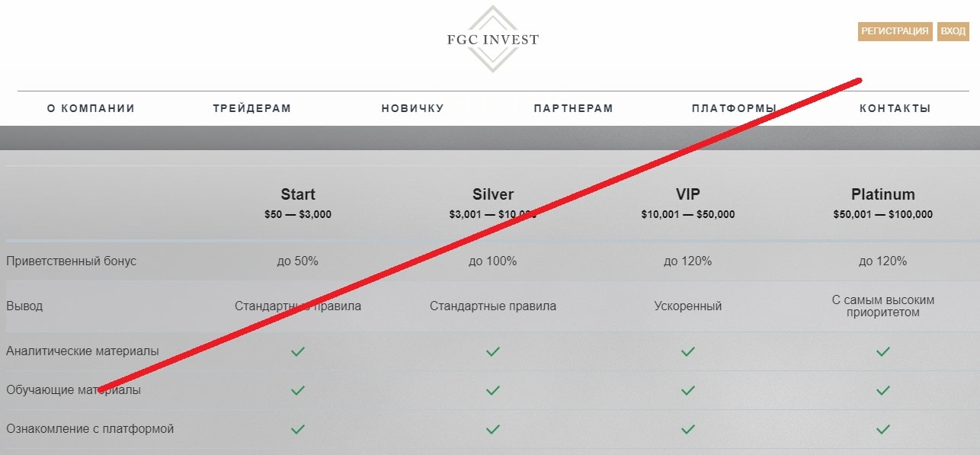Click the РЕГИСТРАЦИЯ button
This screenshot has height=455, width=980.
coord(895,31)
